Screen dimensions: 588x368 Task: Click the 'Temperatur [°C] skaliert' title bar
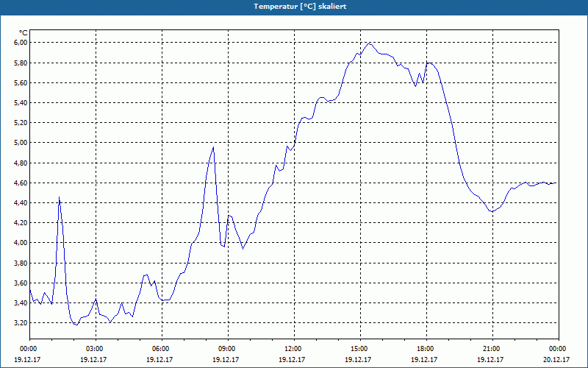(x=294, y=7)
